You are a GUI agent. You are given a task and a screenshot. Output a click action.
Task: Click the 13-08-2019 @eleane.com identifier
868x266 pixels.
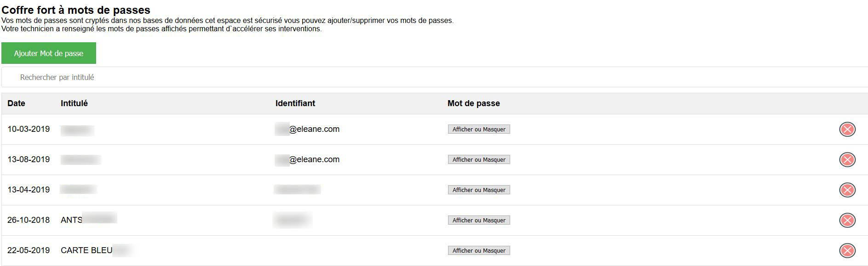click(x=307, y=159)
